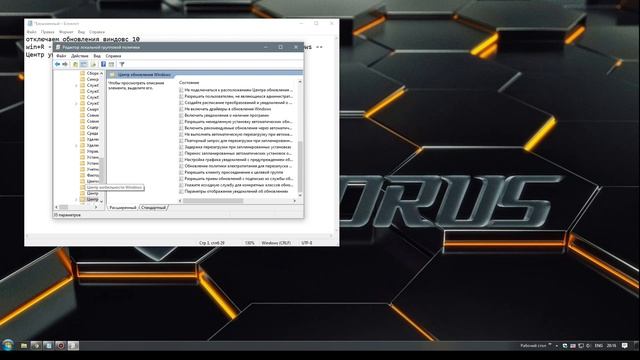Select policy 'Не подключаться к расположениям Центра обновления'
The width and height of the screenshot is (640, 360).
click(x=236, y=90)
